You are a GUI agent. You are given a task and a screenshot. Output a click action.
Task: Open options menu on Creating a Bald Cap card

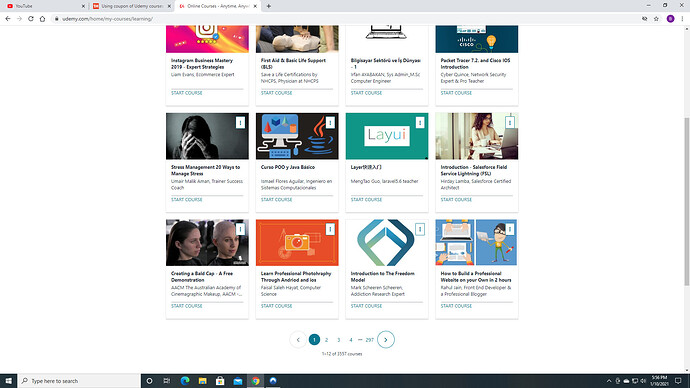(x=240, y=229)
